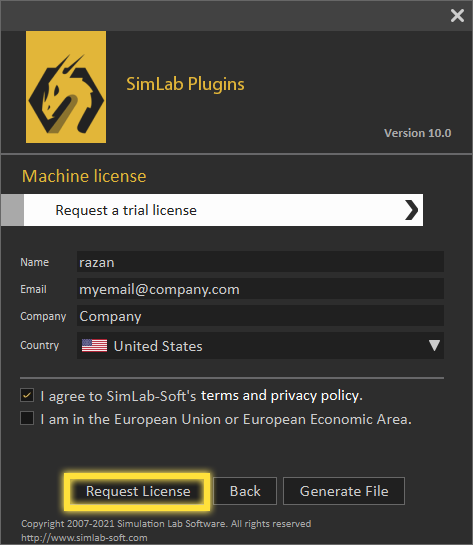Image resolution: width=473 pixels, height=545 pixels.
Task: Close the license dialog window
Action: point(457,16)
